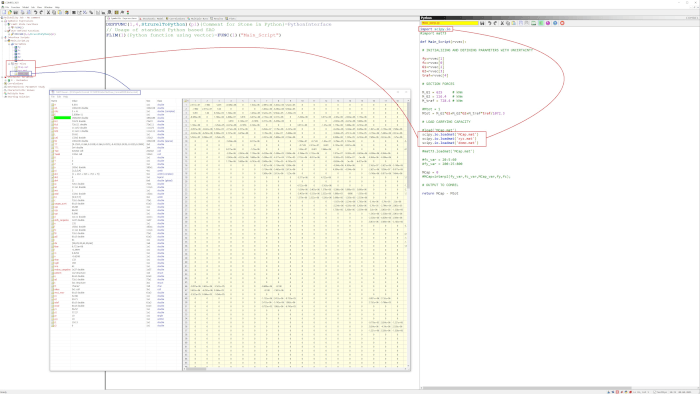Click Redo in the Python panel toolbar

click(495, 23)
